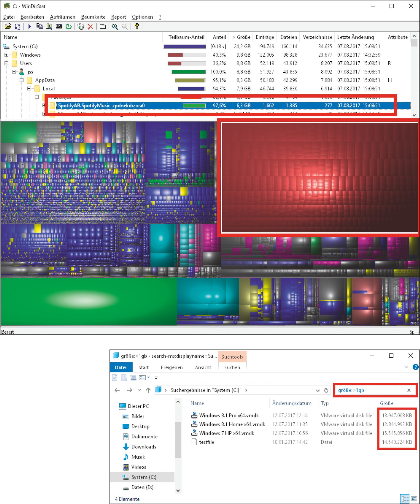Zoom in the treemap with magnifier icon
420x504 pixels.
(115, 26)
